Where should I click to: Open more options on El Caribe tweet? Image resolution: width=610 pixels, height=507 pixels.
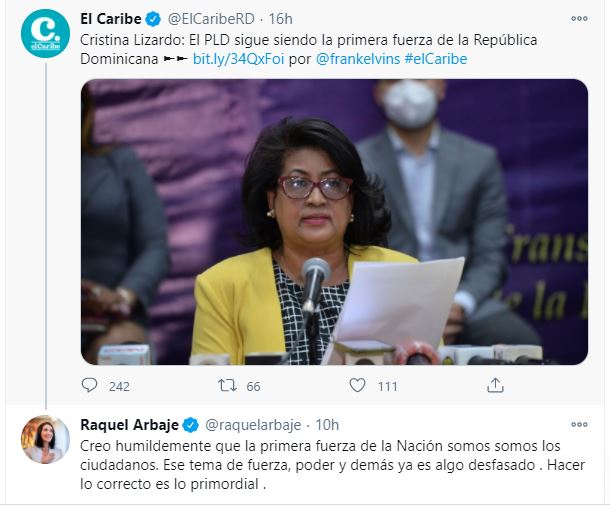[579, 19]
